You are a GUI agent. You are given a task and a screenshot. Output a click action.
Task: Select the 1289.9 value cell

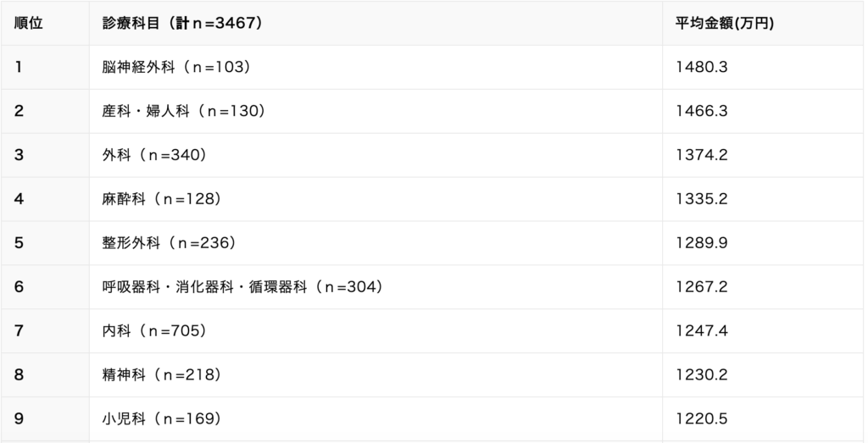click(x=701, y=243)
